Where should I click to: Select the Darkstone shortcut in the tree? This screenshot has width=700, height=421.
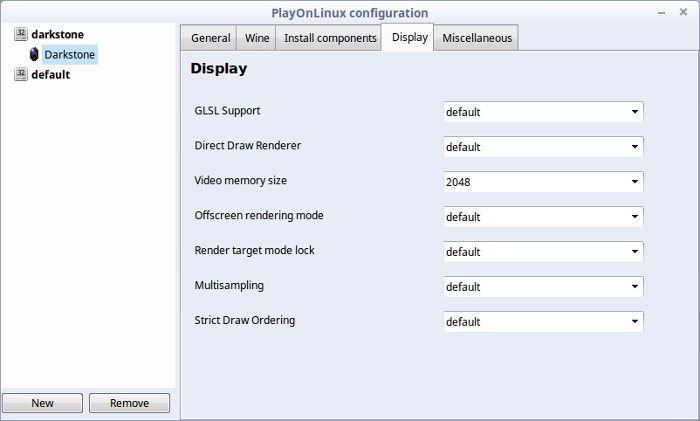point(69,54)
